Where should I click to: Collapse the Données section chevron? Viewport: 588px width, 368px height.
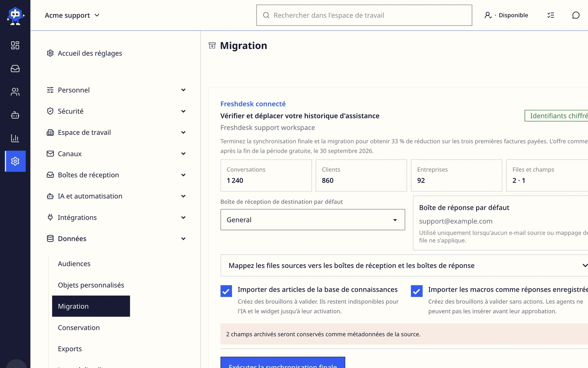(x=183, y=238)
